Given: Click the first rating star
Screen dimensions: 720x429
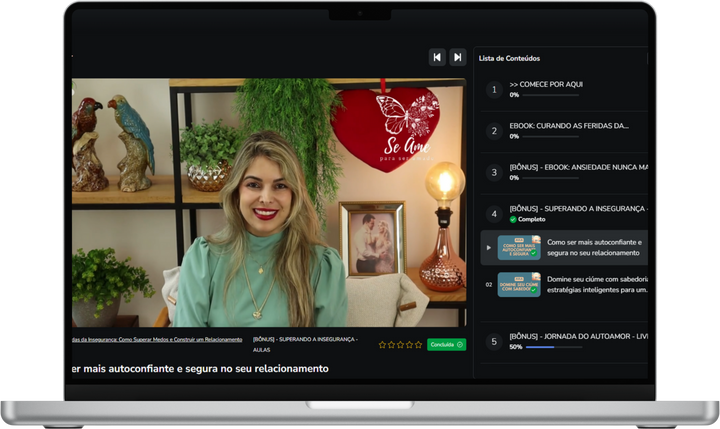Looking at the screenshot, I should point(382,345).
